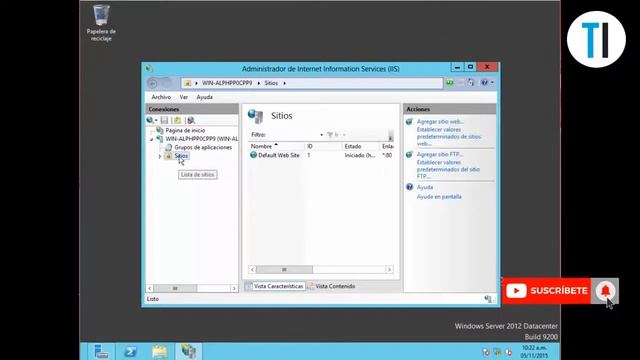Image resolution: width=640 pixels, height=360 pixels.
Task: Select the WIN-ALPHPP0CPP9 server node
Action: tap(202, 139)
